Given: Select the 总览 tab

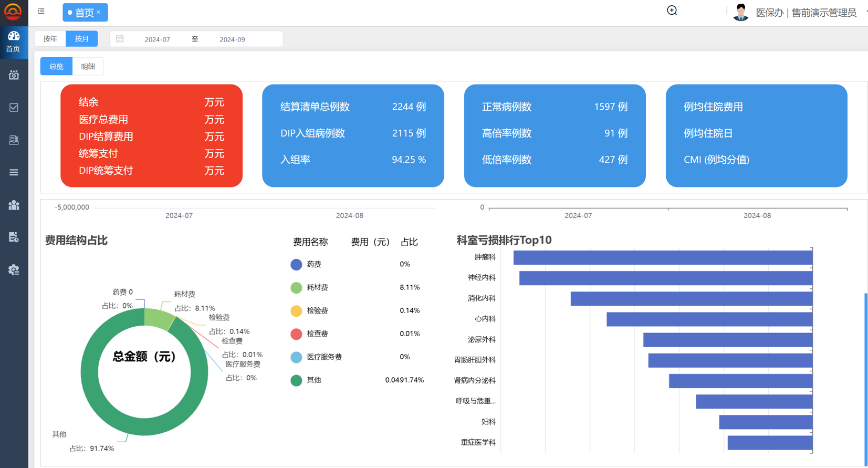Looking at the screenshot, I should pyautogui.click(x=56, y=67).
